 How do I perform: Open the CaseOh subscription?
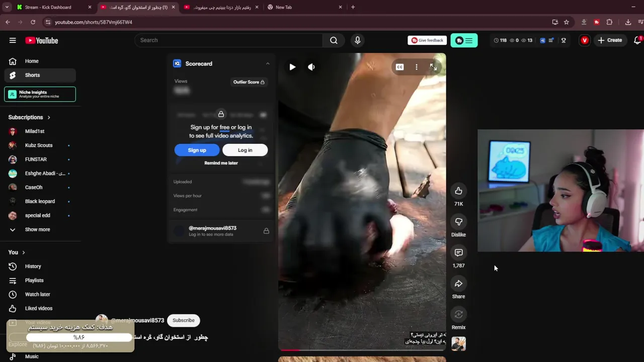point(40,187)
